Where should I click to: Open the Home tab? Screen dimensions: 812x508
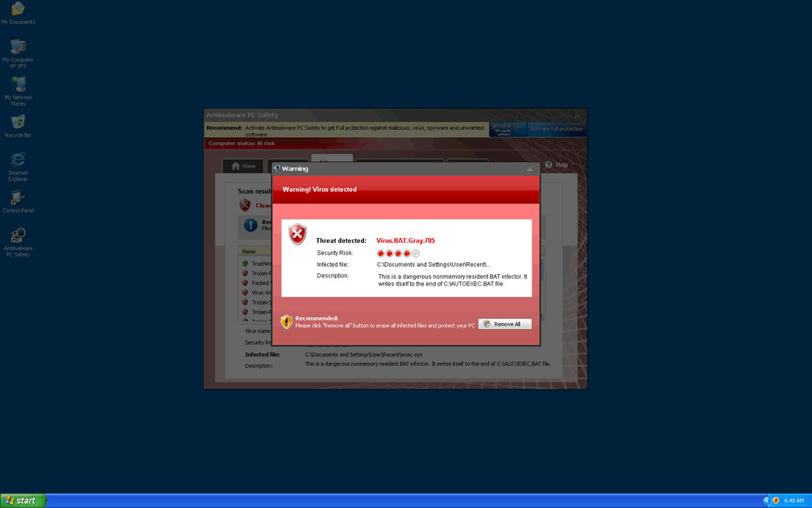click(x=243, y=166)
